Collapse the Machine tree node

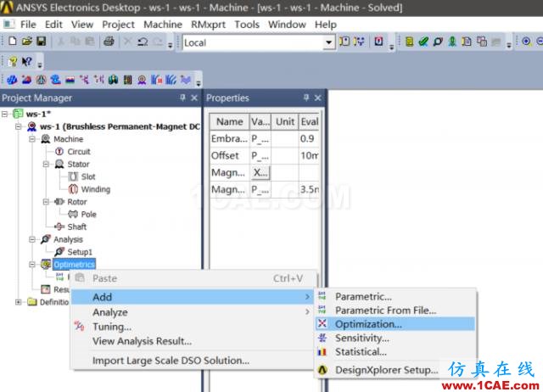32,139
